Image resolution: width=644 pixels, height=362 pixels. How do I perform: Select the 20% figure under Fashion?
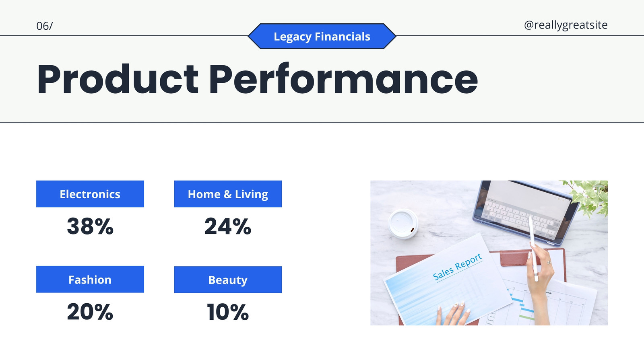pyautogui.click(x=90, y=312)
